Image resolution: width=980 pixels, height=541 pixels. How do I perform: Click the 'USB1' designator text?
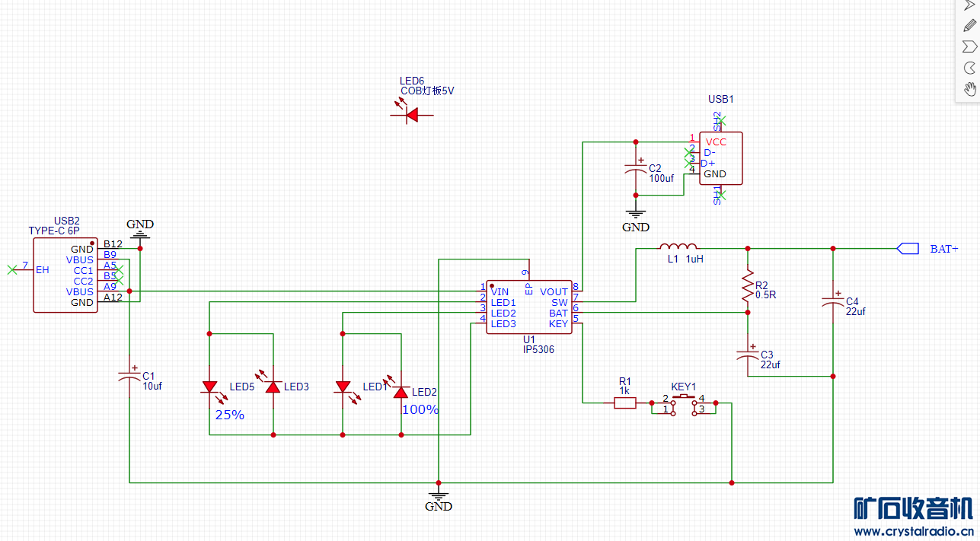(x=721, y=99)
